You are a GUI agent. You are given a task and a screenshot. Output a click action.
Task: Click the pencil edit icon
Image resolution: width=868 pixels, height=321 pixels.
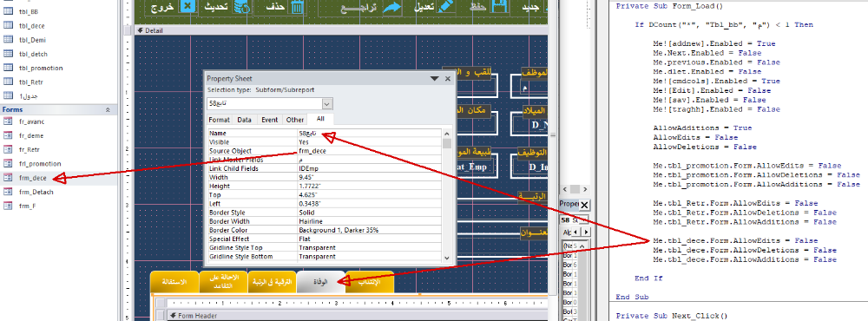[445, 7]
